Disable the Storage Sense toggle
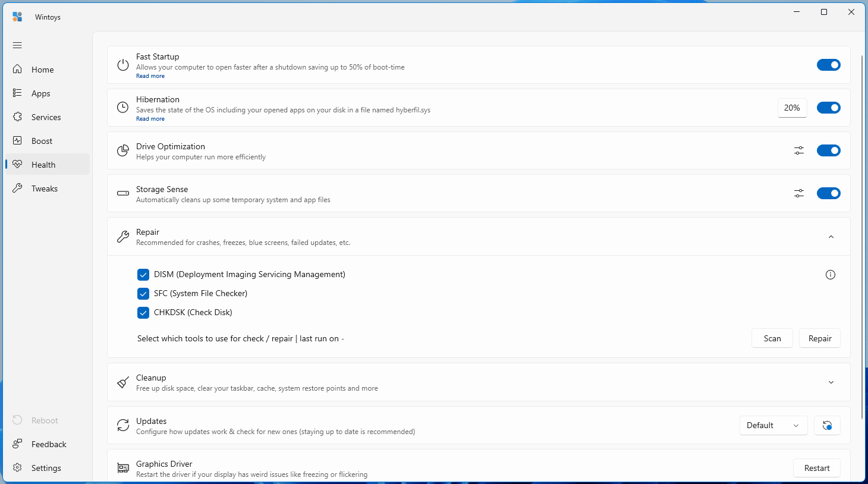Viewport: 868px width, 484px height. tap(829, 193)
